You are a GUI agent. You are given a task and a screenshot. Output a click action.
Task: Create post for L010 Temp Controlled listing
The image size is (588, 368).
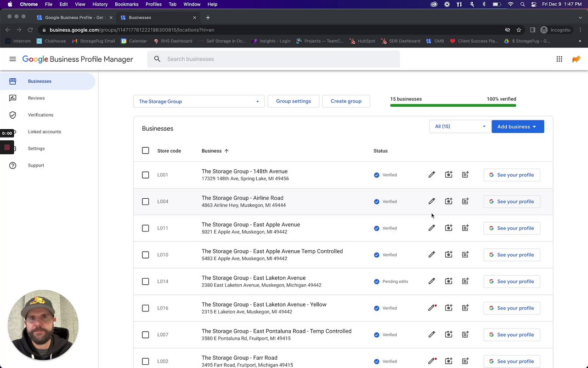(465, 255)
